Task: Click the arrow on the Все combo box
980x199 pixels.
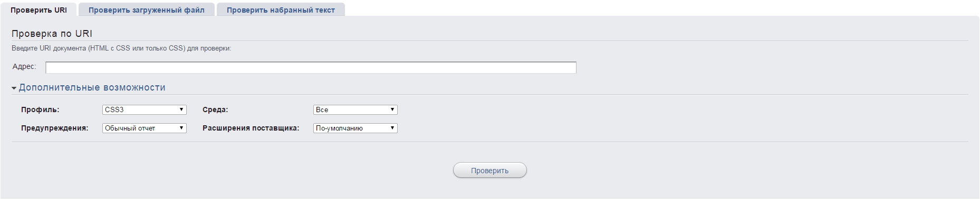Action: point(392,110)
